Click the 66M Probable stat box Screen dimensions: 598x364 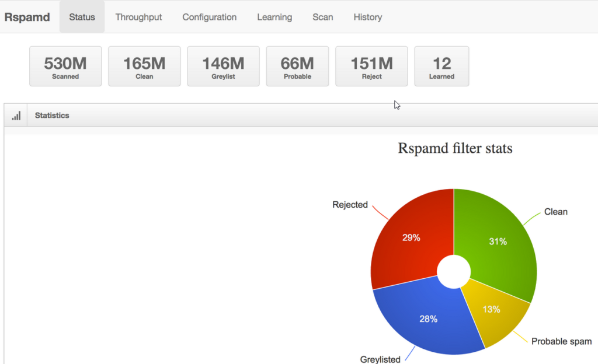pyautogui.click(x=297, y=66)
